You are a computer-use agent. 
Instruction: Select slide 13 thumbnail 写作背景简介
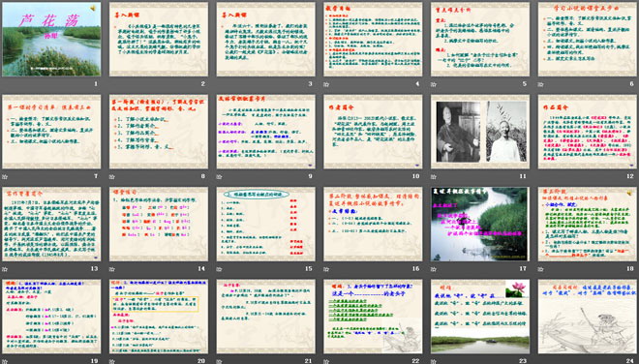[51, 225]
